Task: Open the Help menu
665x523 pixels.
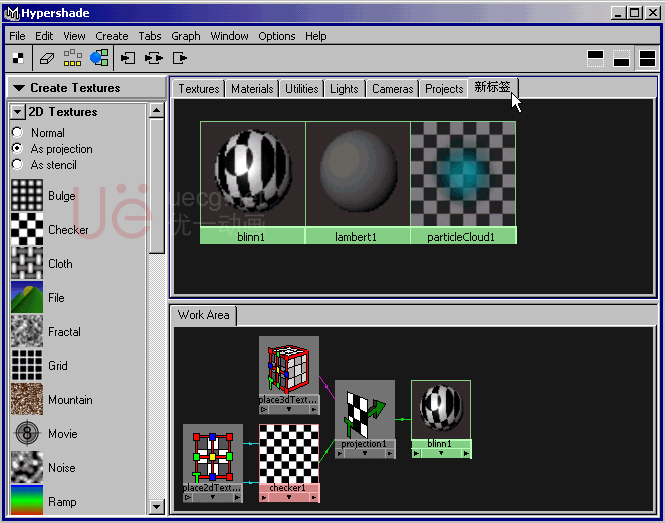Action: pos(316,36)
